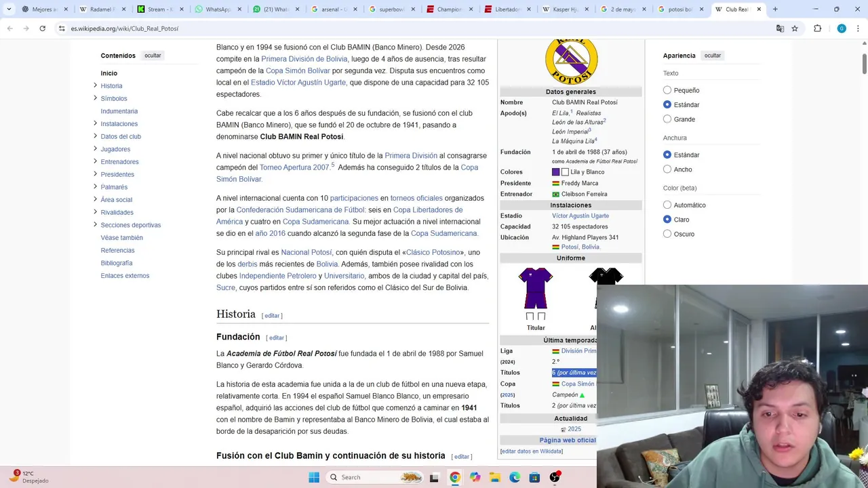Screen dimensions: 868x488
Task: Open Página web oficial link
Action: 568,440
